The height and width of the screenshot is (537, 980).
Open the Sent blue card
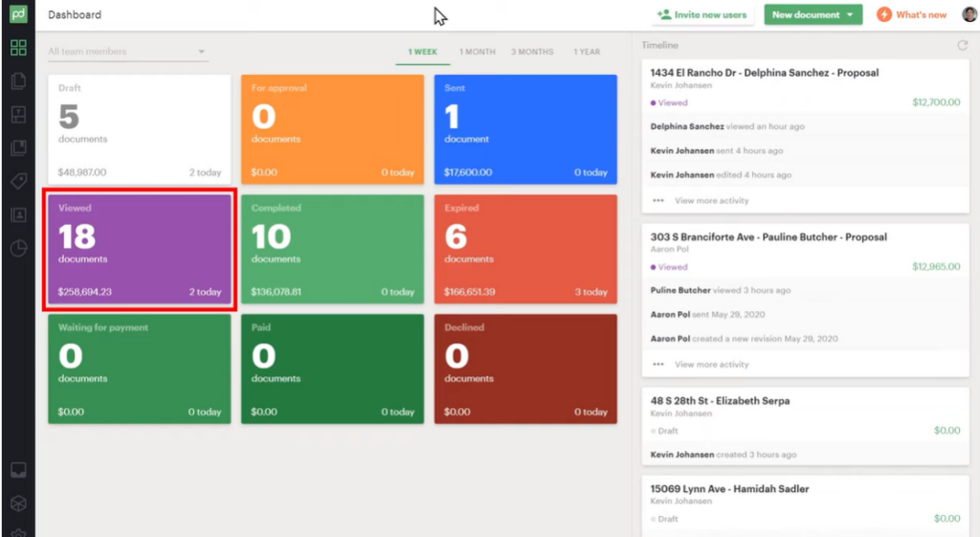click(x=525, y=129)
